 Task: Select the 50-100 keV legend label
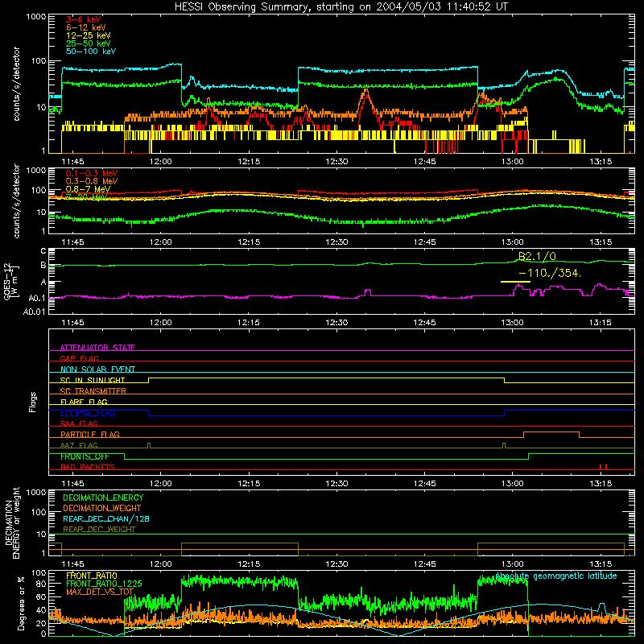pyautogui.click(x=91, y=51)
